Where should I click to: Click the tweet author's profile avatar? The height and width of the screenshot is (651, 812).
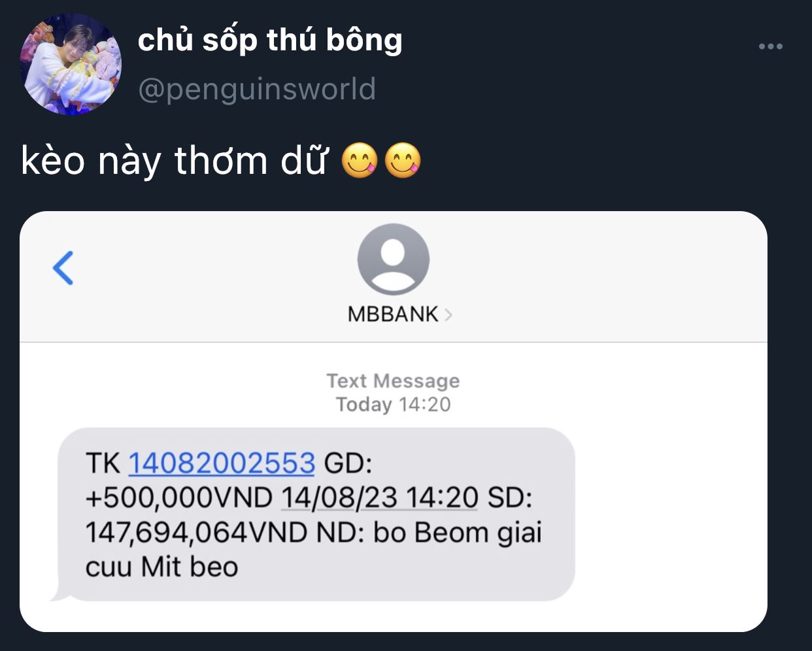point(71,64)
